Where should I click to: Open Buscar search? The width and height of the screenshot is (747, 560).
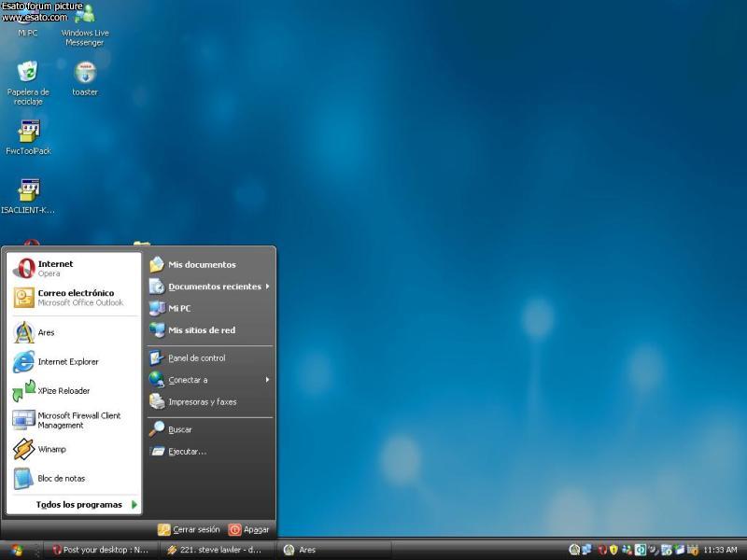[210, 429]
